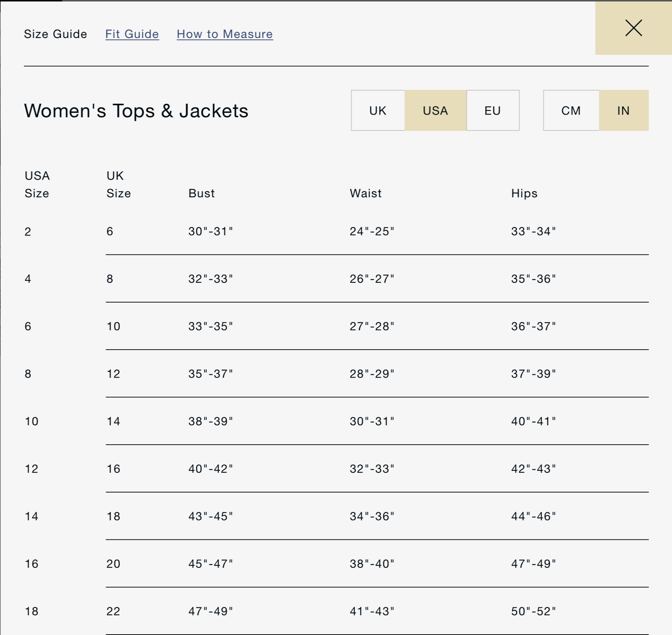672x635 pixels.
Task: Click the Waist column header
Action: [x=365, y=193]
